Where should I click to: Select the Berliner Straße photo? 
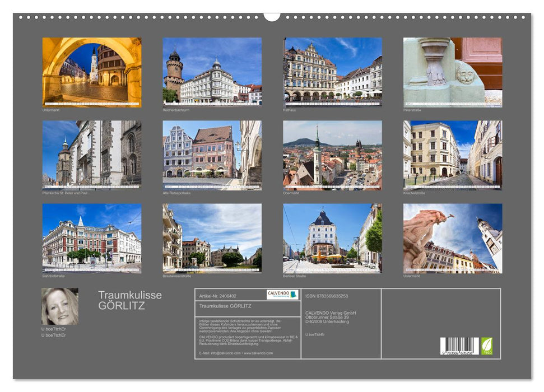(x=332, y=239)
